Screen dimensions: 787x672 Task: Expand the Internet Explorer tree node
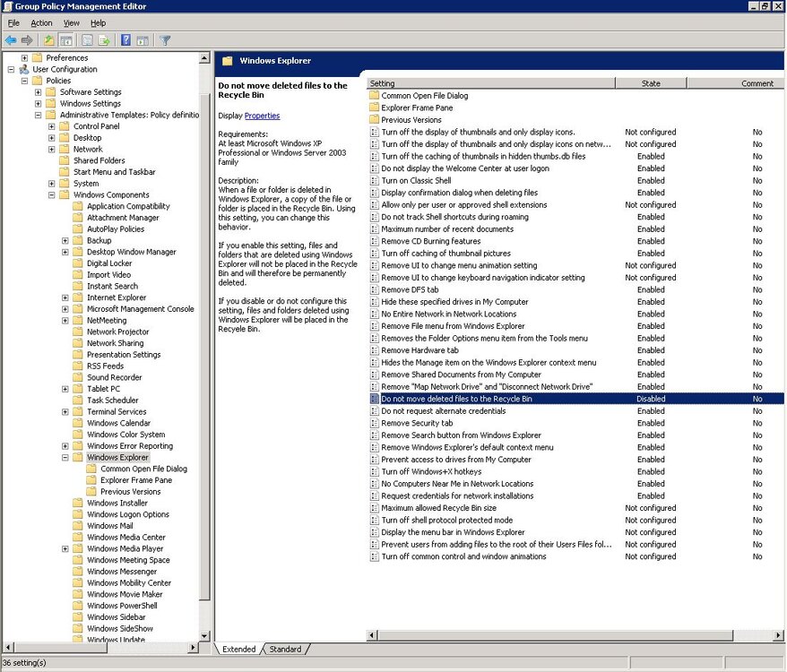tap(65, 297)
